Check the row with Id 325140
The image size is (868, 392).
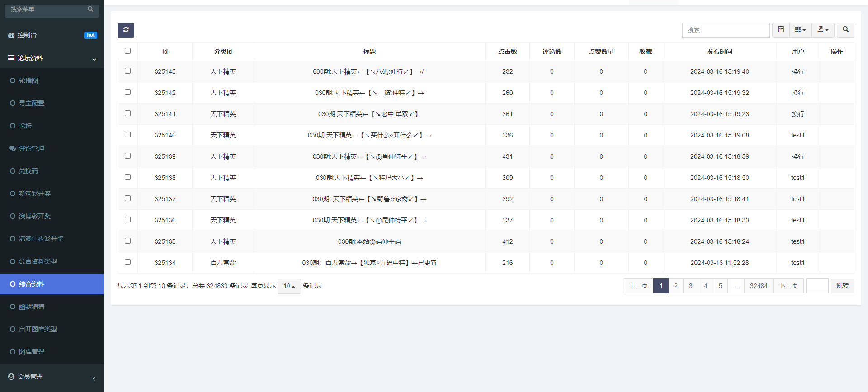pos(127,135)
